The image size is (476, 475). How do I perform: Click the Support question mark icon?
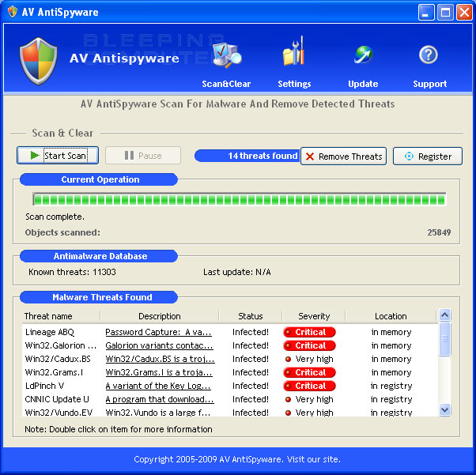pos(429,55)
